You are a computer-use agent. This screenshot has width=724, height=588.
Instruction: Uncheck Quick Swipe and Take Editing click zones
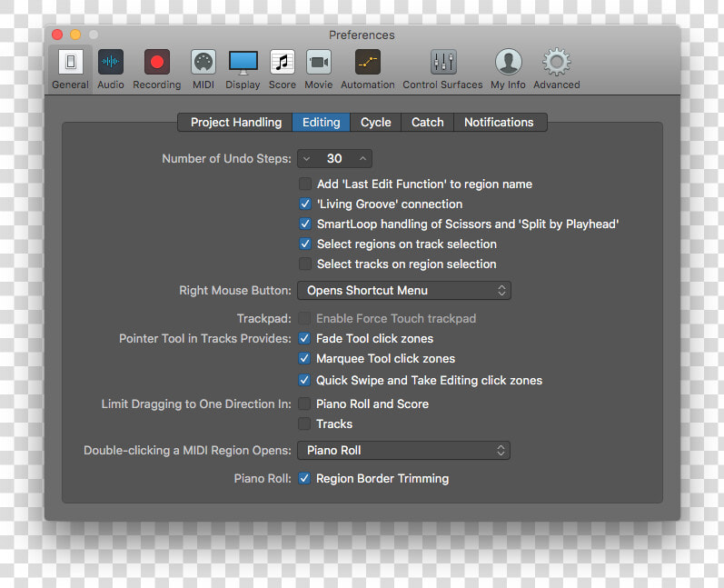(x=304, y=380)
